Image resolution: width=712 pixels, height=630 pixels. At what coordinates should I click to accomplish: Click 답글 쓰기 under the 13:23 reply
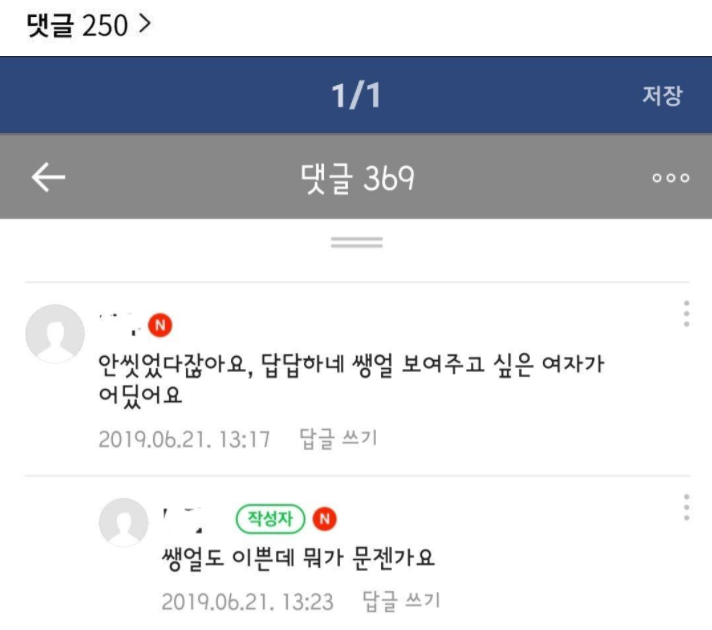point(401,601)
